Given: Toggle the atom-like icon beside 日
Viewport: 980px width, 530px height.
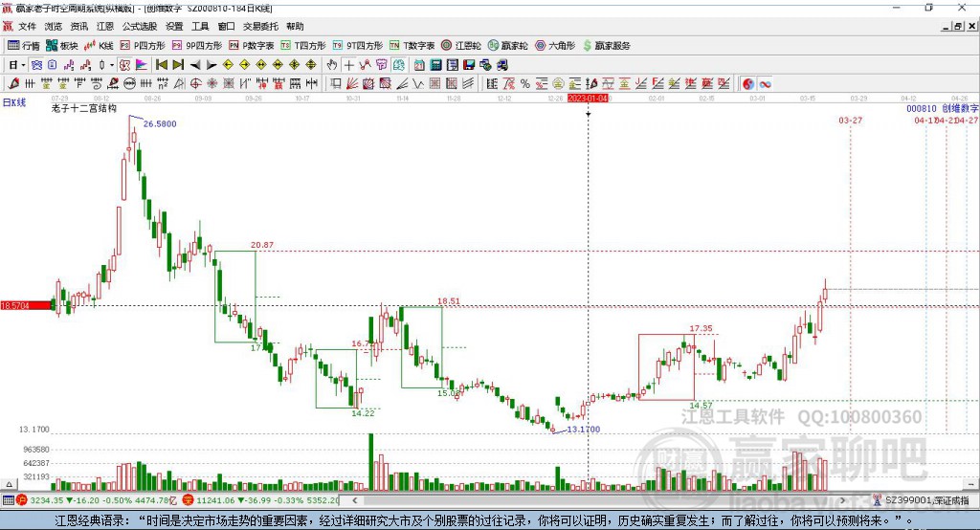Looking at the screenshot, I should [36, 65].
